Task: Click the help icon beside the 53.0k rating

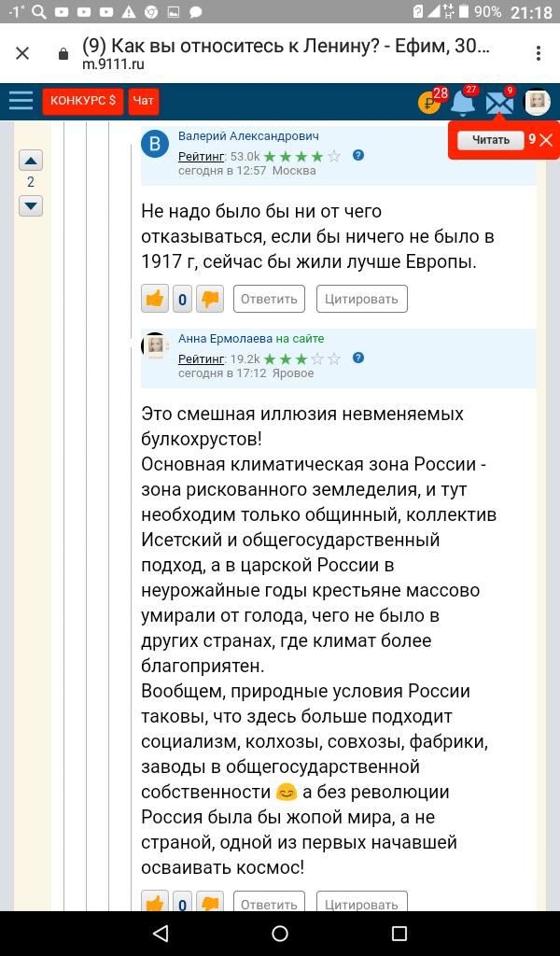Action: 358,156
